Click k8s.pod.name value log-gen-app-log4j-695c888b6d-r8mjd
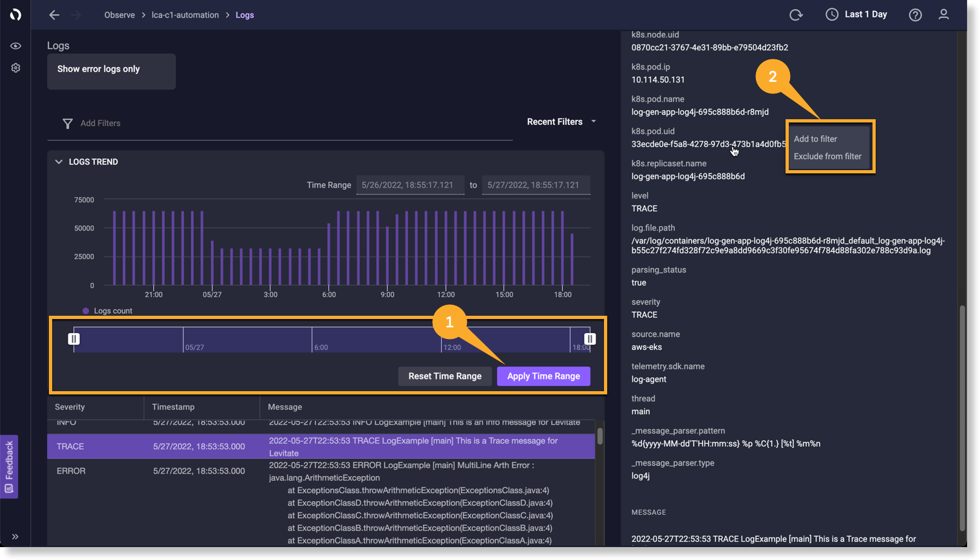Viewport: 980px width, 560px height. click(x=700, y=112)
